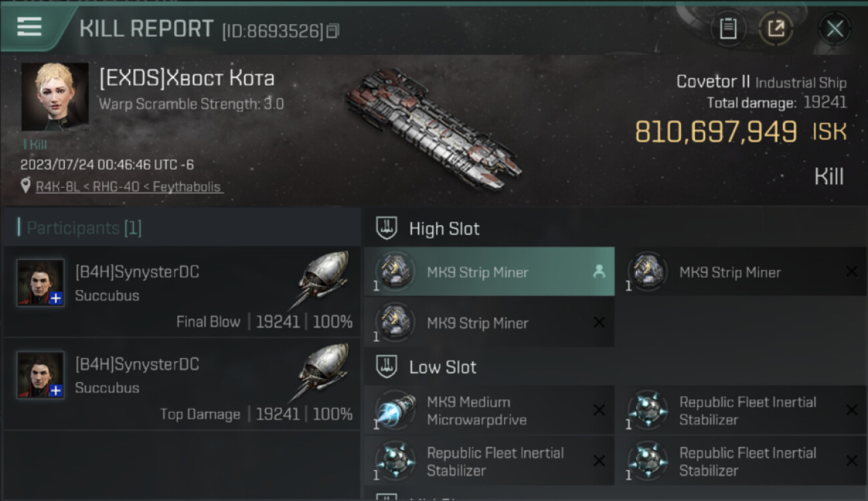Screen dimensions: 868x501
Task: Open Final Blow pilot SynysterDC portrait
Action: tap(41, 283)
